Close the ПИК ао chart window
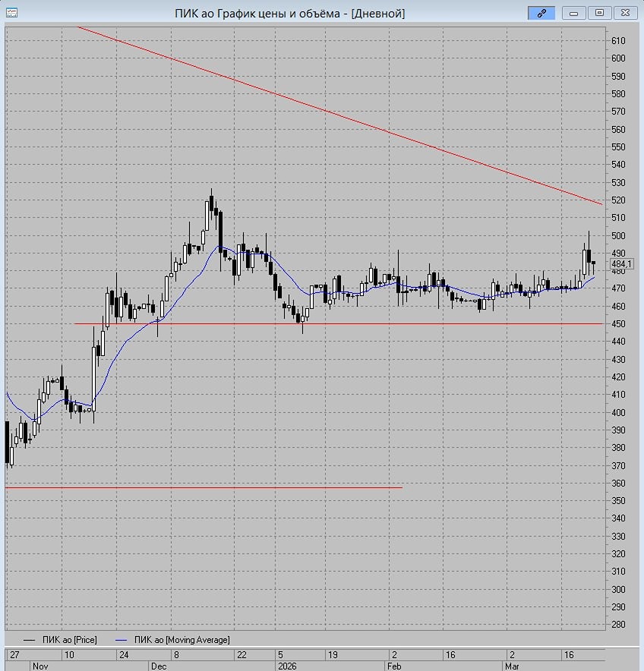 625,13
